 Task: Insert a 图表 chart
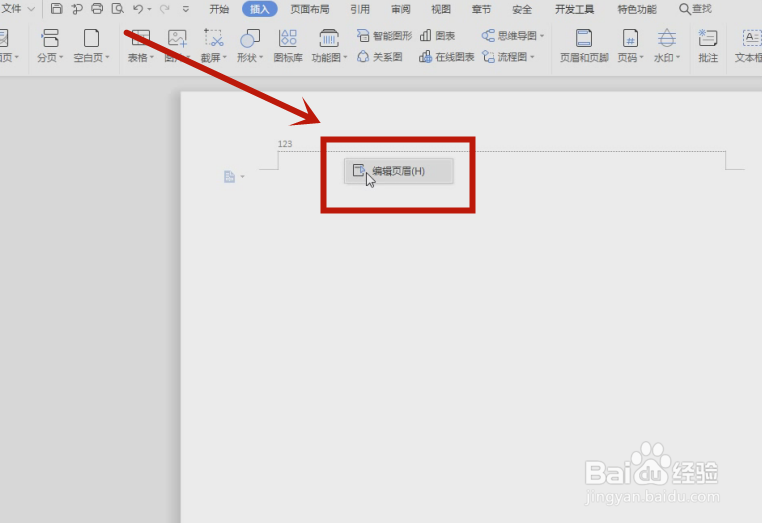(x=437, y=35)
